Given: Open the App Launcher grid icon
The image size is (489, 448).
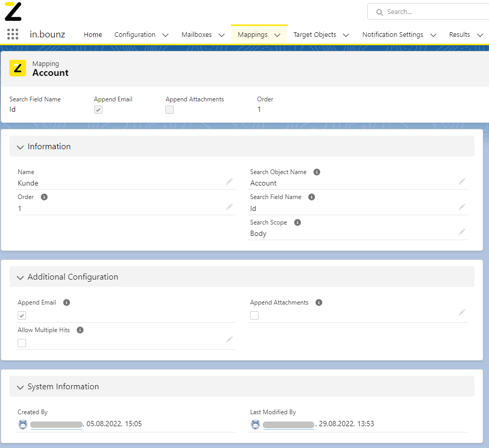Looking at the screenshot, I should click(13, 34).
